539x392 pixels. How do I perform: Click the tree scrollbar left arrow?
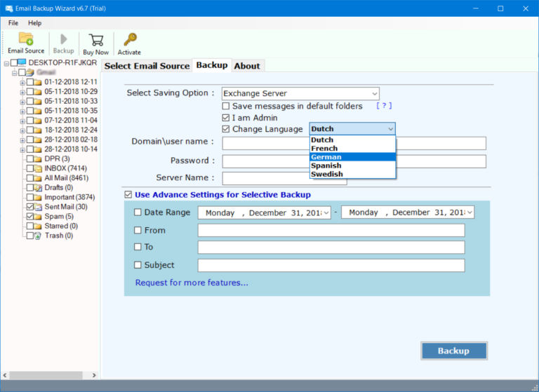click(x=5, y=375)
